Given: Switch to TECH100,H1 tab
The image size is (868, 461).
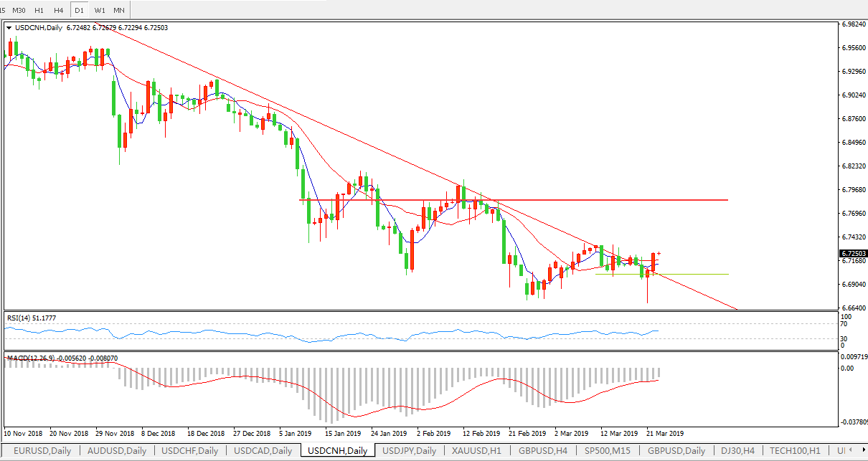Looking at the screenshot, I should pyautogui.click(x=795, y=451).
